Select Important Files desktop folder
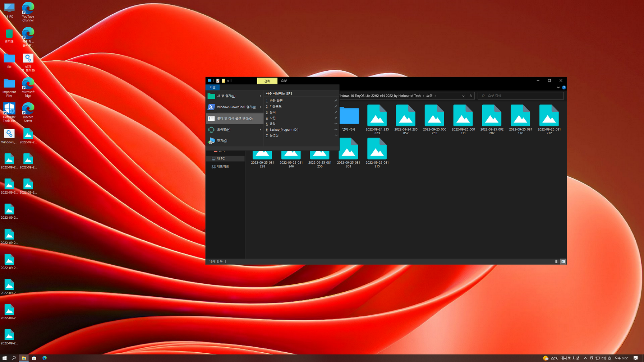 9,88
